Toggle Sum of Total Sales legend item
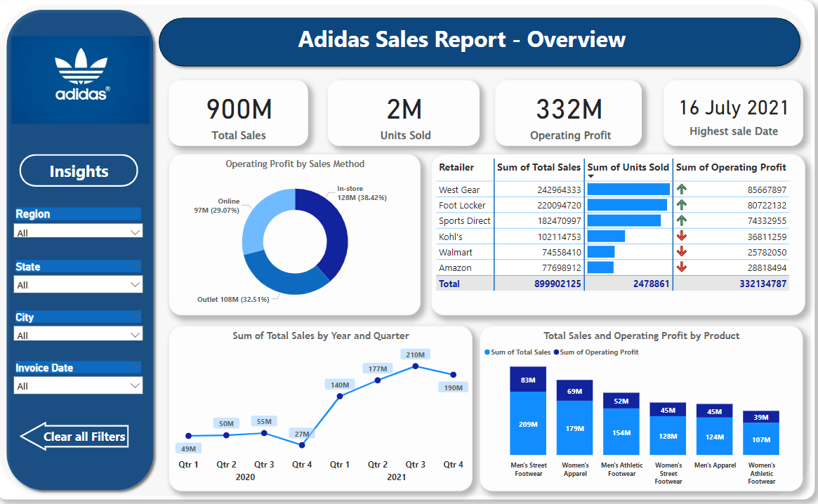The image size is (818, 504). tap(517, 352)
